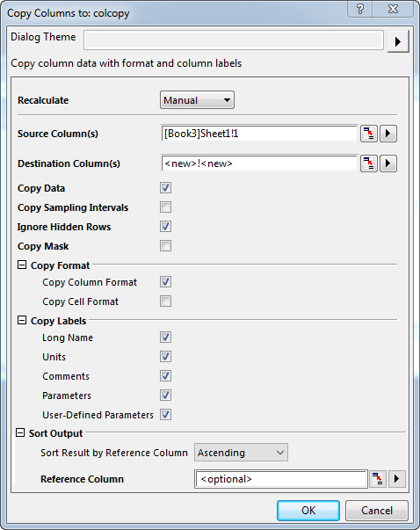Screen dimensions: 420x530
Task: Enable the Copy Mask checkbox
Action: (165, 246)
